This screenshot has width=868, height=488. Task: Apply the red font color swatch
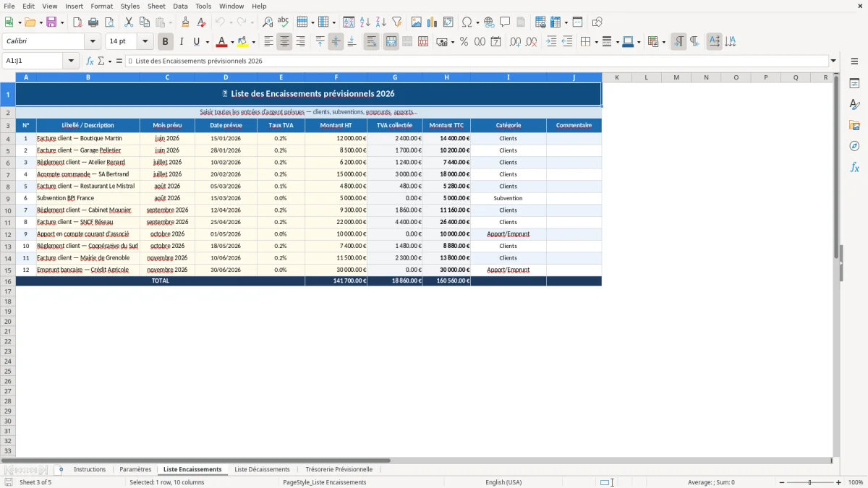tap(222, 42)
